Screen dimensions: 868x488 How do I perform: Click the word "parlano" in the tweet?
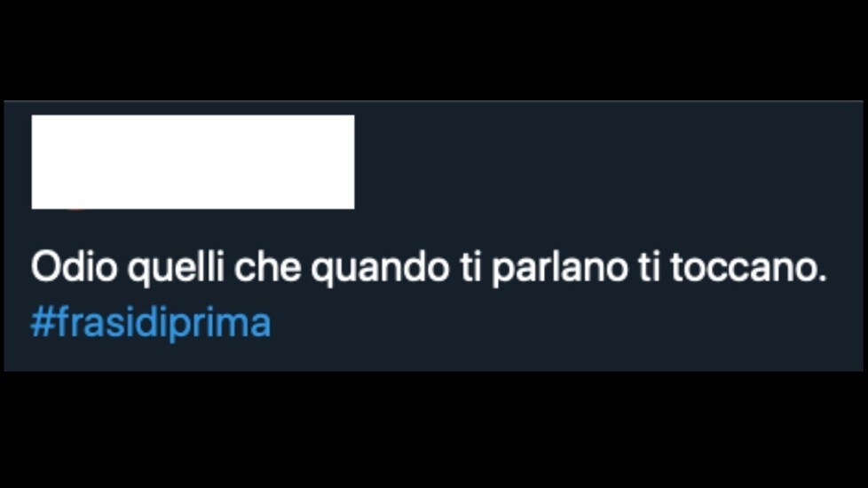pyautogui.click(x=560, y=269)
